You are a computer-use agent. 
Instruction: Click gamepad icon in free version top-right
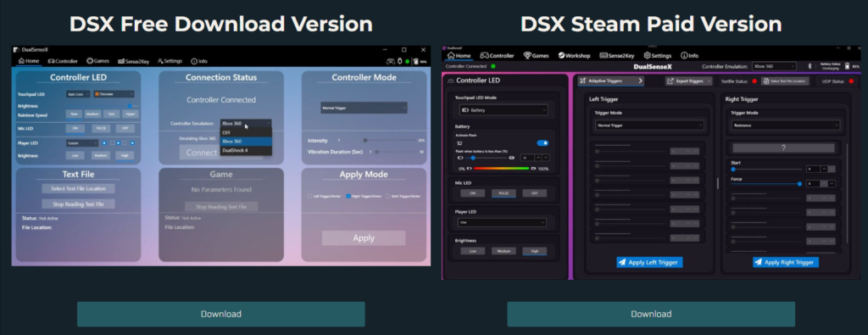pos(390,61)
